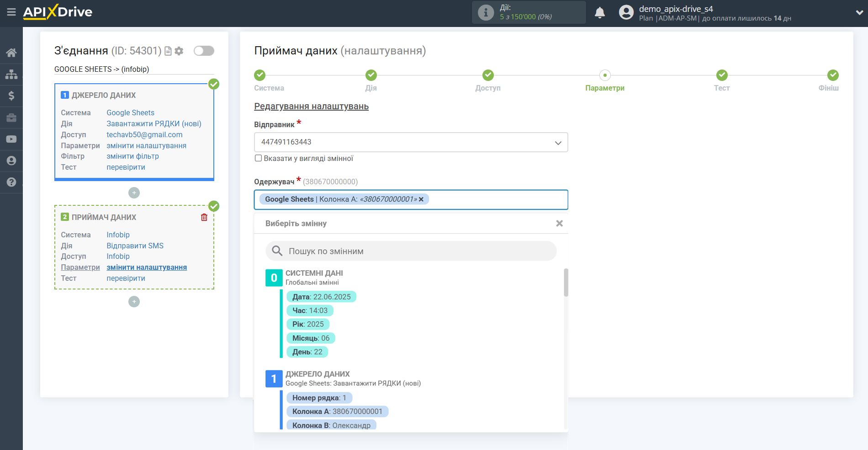The height and width of the screenshot is (450, 868).
Task: Click the connection name GOOGLE SHEETS -> (infobip)
Action: 101,69
